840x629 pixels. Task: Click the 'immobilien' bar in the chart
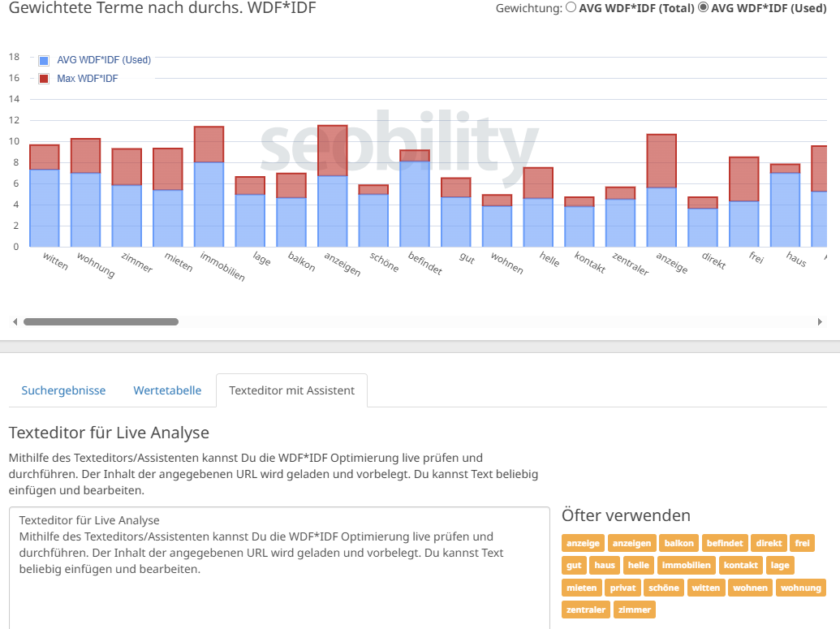[209, 187]
